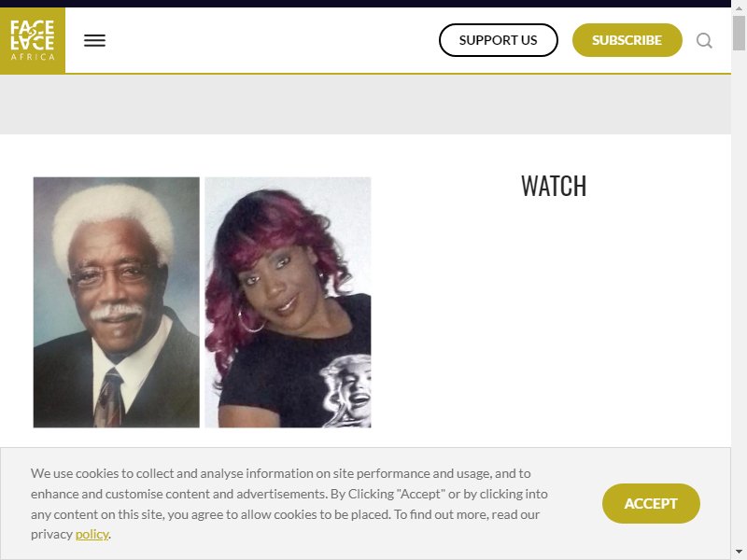Click the man's patterned necktie in the photo
Viewport: 747px width, 560px height.
109,398
